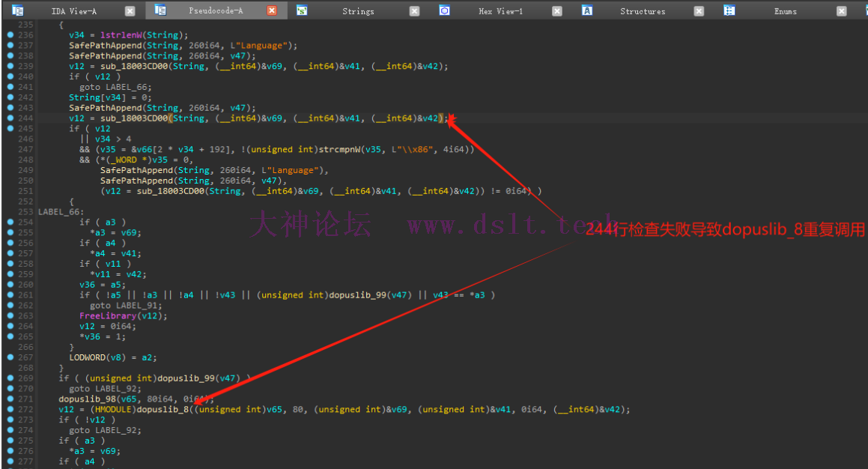868x469 pixels.
Task: Close the Strings tab
Action: [414, 11]
